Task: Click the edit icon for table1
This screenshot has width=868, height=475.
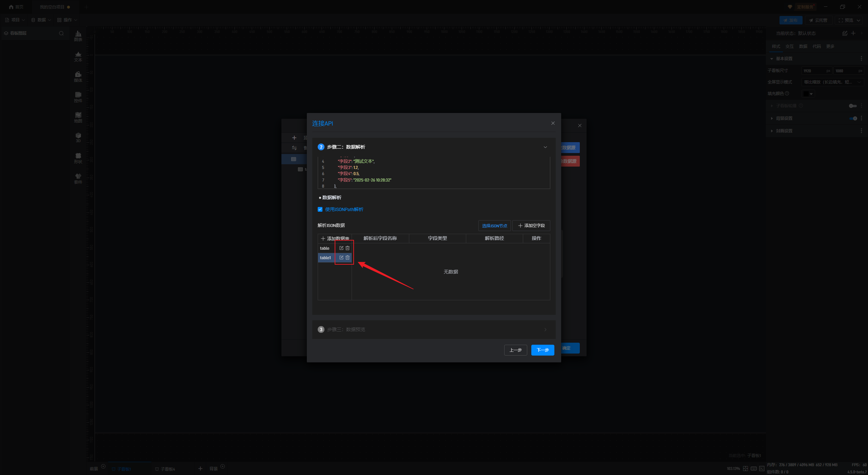Action: pyautogui.click(x=341, y=258)
